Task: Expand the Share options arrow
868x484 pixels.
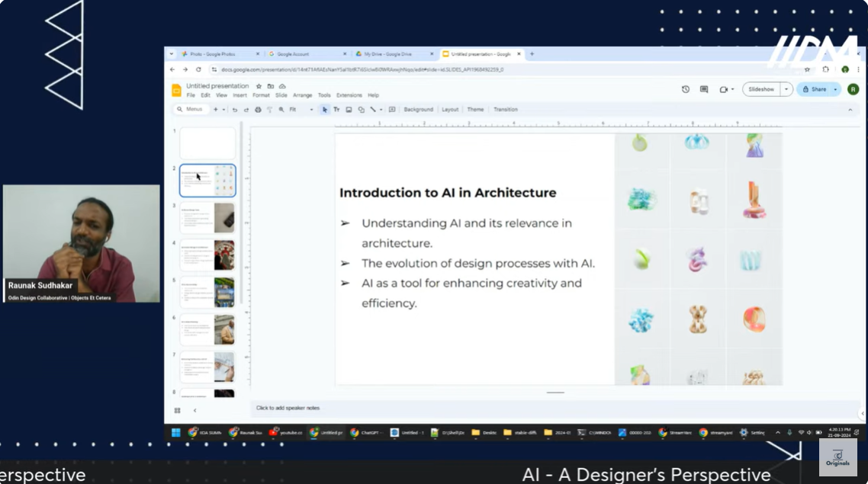Action: click(x=835, y=89)
